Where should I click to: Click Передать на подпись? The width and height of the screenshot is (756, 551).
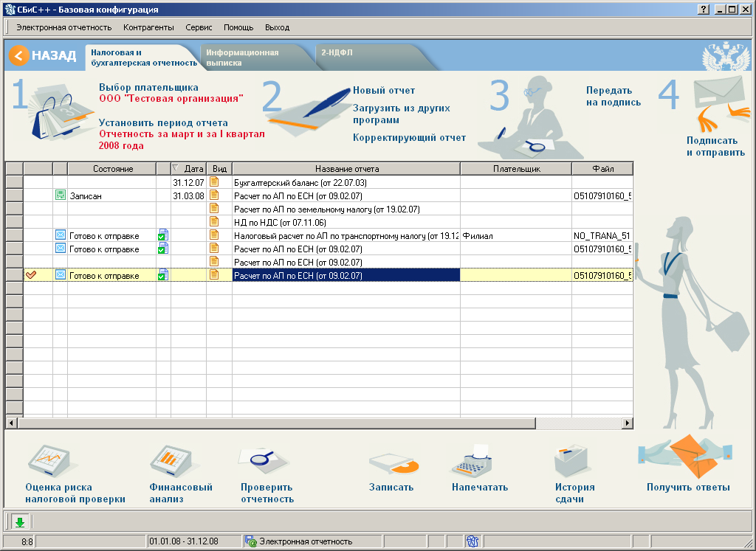point(614,97)
